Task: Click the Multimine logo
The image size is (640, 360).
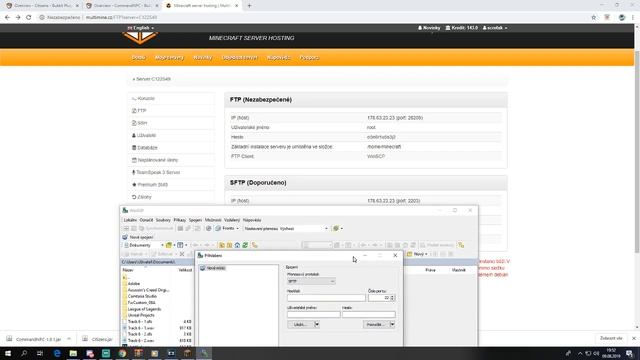Action: click(140, 38)
